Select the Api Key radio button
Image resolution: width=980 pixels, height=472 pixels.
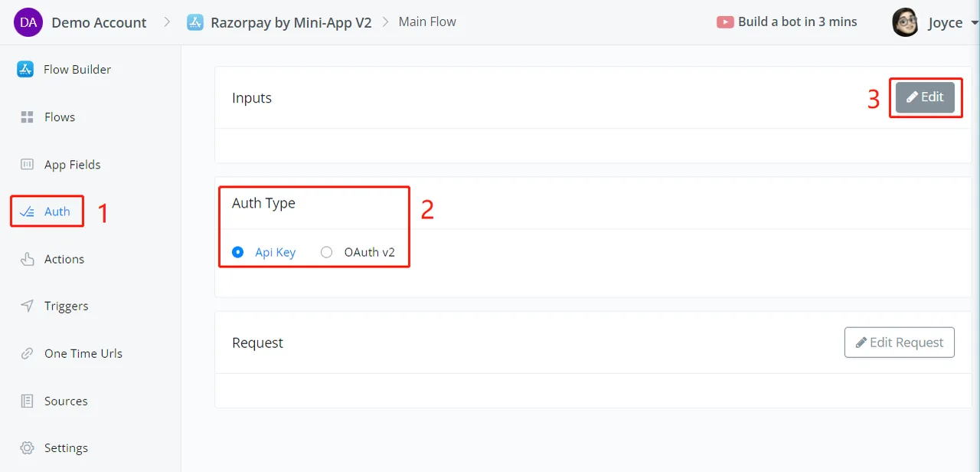238,252
